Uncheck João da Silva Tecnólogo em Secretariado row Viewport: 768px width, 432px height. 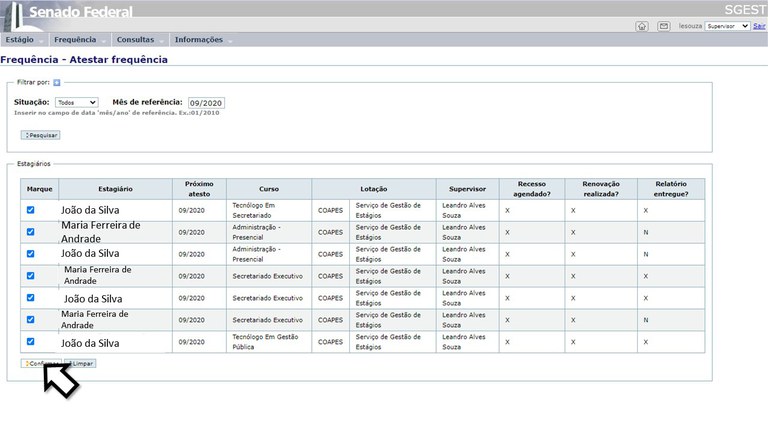[31, 210]
